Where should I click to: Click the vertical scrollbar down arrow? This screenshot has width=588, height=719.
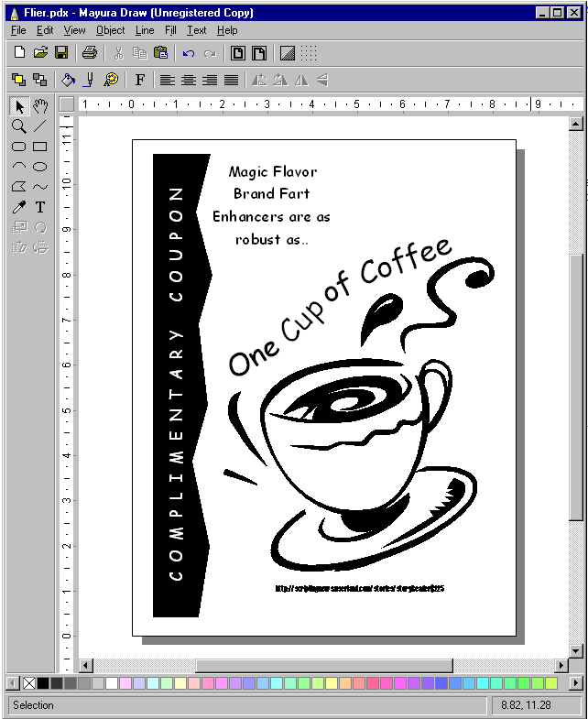[576, 650]
